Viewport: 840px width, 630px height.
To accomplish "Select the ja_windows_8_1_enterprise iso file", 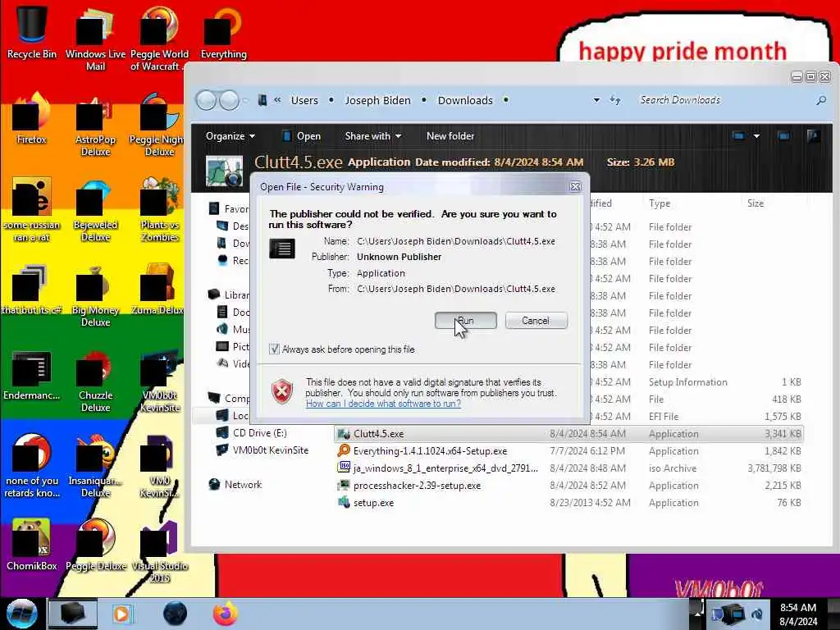I will (569, 468).
